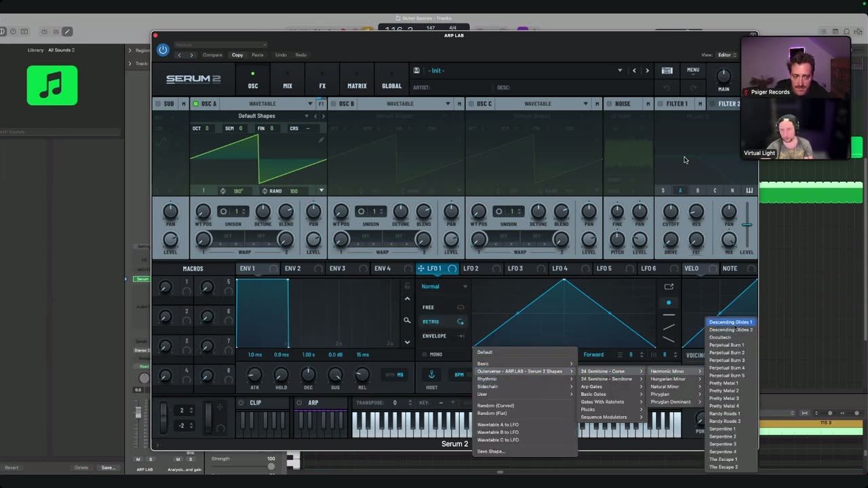Open the LFO mode Normal dropdown
The image size is (868, 488).
[444, 287]
